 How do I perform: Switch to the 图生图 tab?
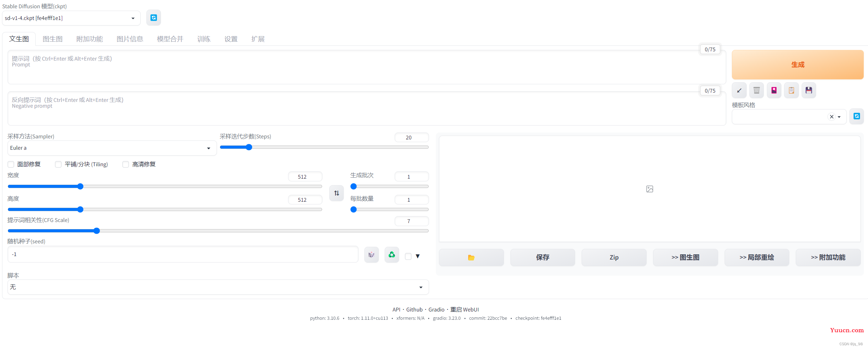point(53,39)
